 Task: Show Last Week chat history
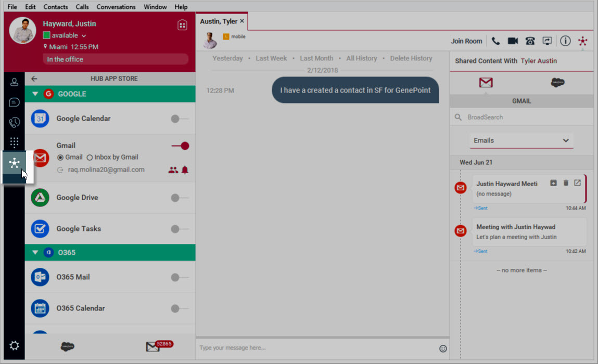[271, 58]
